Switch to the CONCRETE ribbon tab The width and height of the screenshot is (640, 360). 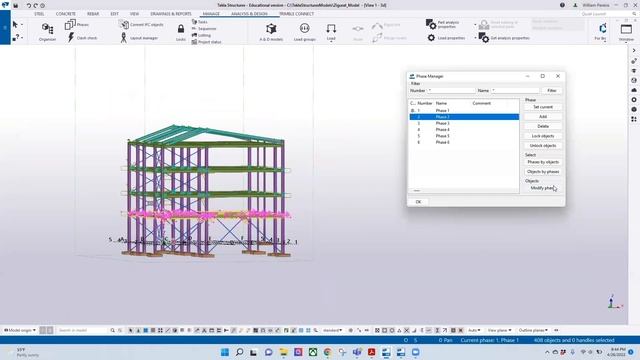pos(66,13)
